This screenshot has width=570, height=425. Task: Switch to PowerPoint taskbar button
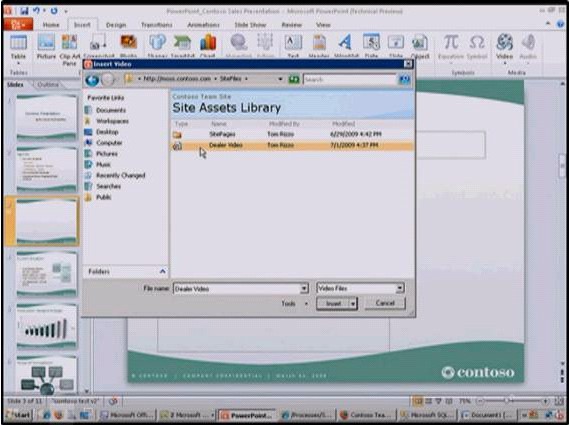246,415
